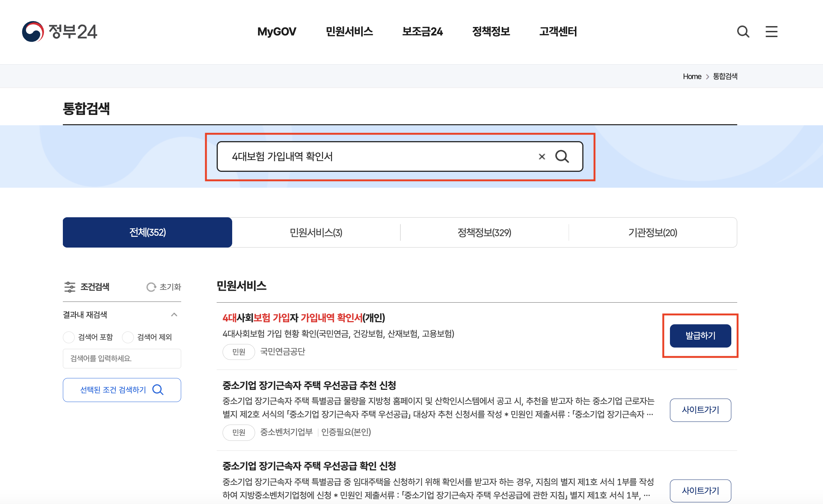Open the header search magnifier icon
The image size is (823, 504).
point(743,31)
